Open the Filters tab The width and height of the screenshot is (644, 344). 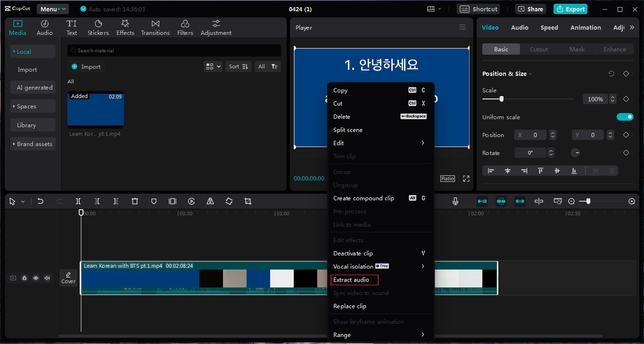click(x=185, y=28)
